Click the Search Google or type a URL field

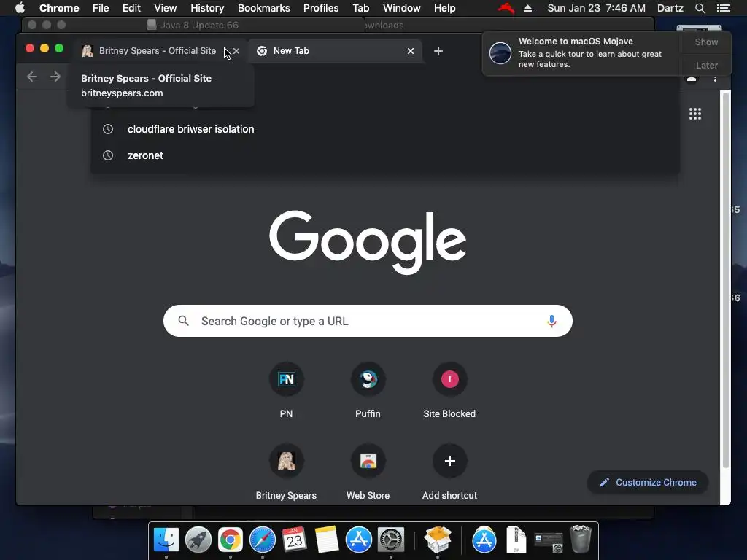click(x=368, y=321)
